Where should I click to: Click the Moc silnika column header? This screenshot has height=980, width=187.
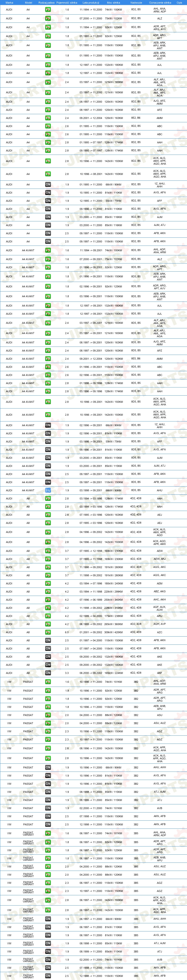point(114,3)
